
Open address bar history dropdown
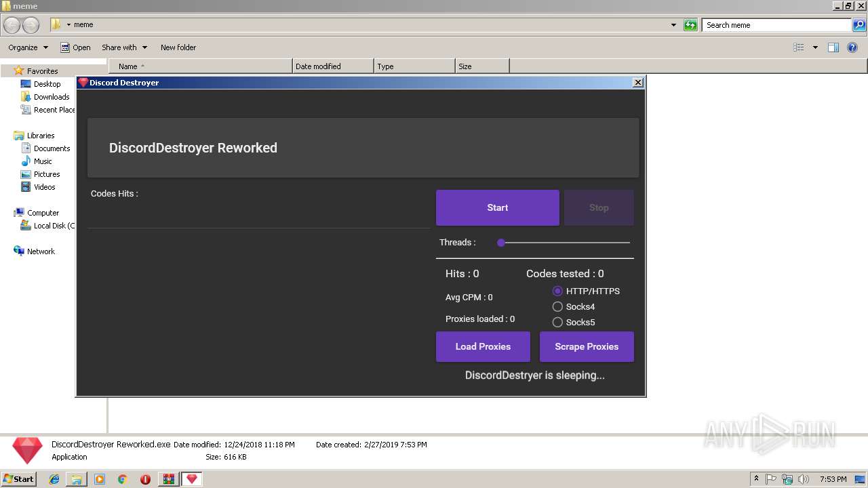[x=673, y=25]
